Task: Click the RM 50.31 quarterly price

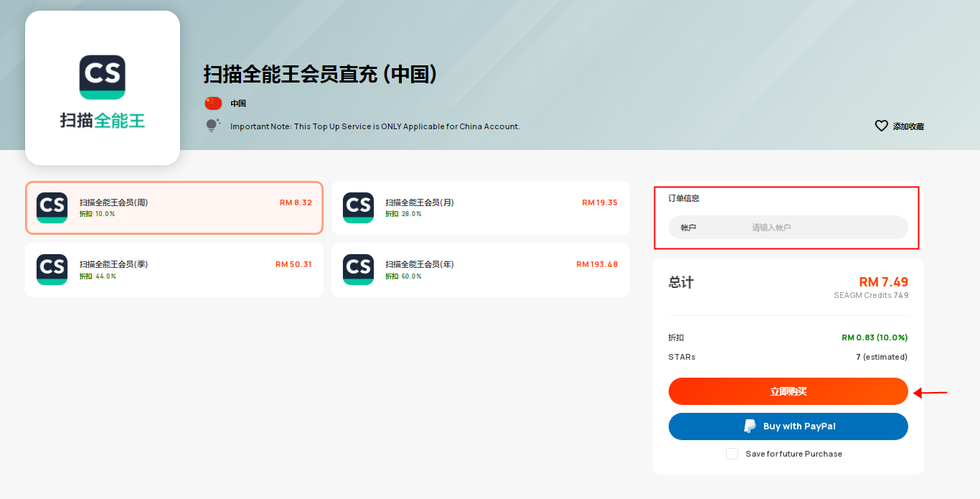Action: [293, 264]
